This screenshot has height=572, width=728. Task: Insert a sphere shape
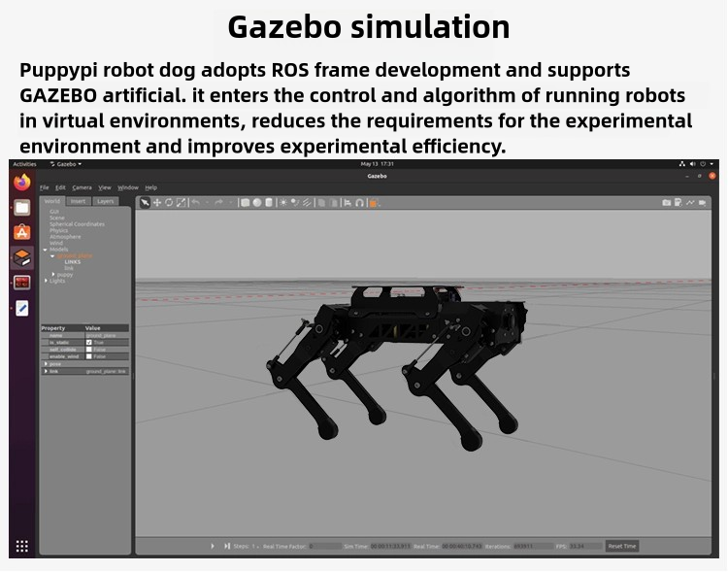(257, 203)
